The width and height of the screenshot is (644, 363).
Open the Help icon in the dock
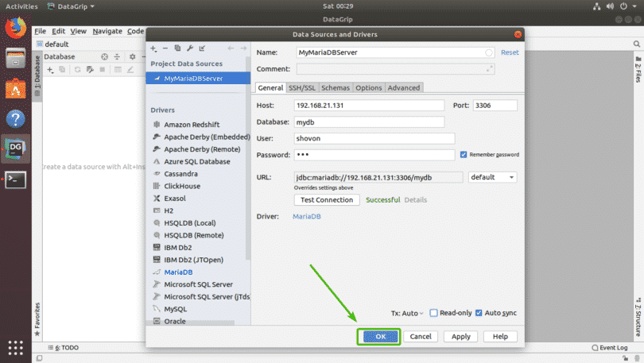pos(16,119)
